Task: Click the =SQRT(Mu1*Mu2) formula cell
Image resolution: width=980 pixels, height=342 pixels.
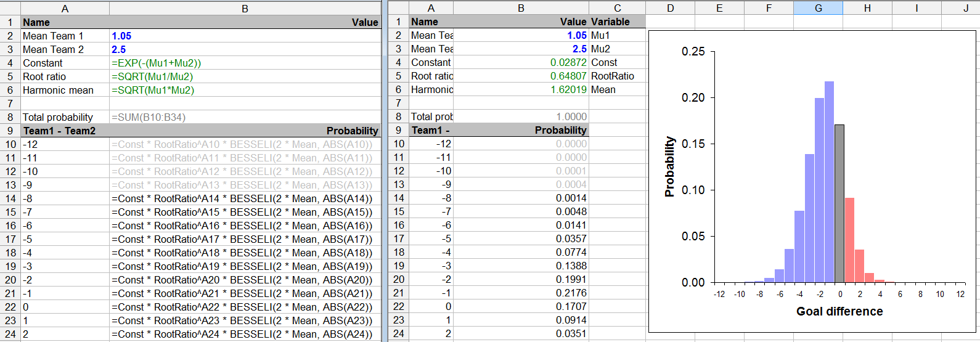Action: click(x=245, y=90)
